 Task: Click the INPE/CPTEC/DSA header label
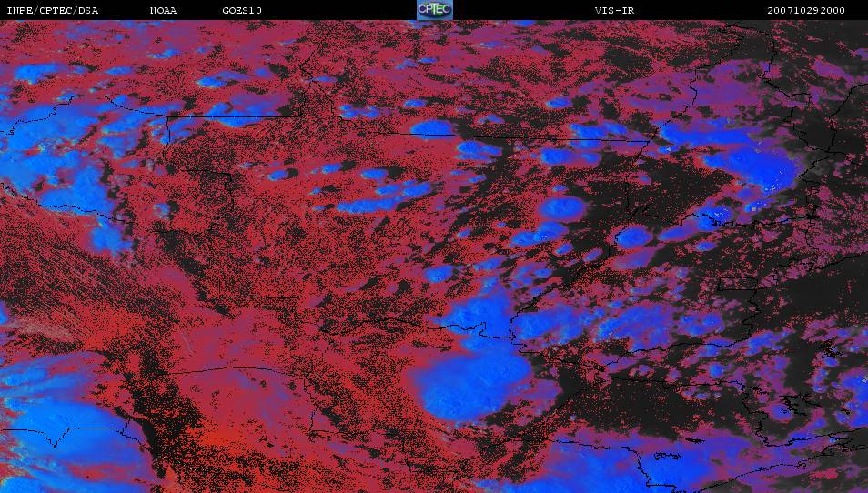point(52,10)
